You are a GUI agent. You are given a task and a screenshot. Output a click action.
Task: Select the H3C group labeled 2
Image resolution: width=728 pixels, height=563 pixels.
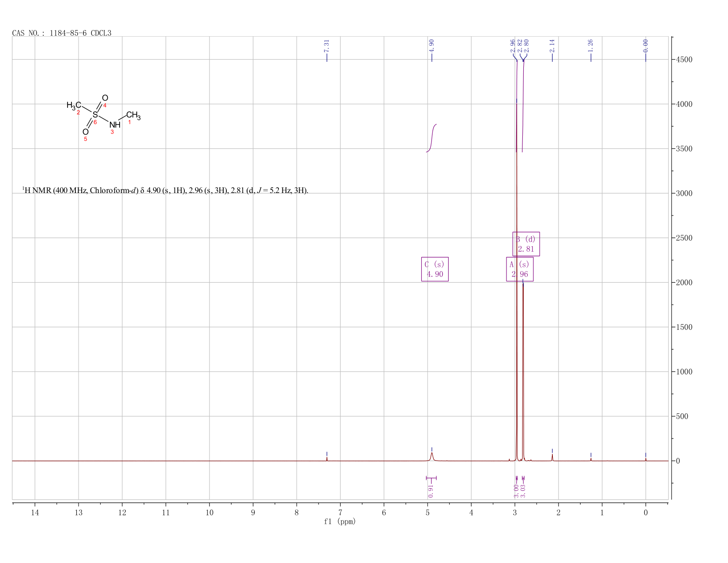[x=74, y=105]
